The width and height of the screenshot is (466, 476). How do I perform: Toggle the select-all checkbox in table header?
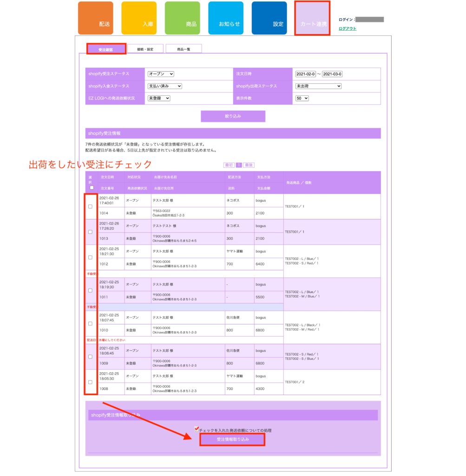click(x=92, y=188)
